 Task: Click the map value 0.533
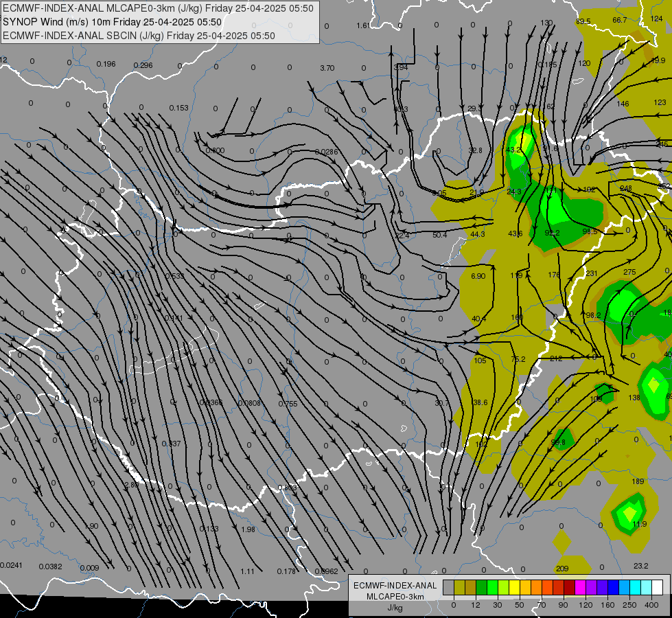point(174,276)
